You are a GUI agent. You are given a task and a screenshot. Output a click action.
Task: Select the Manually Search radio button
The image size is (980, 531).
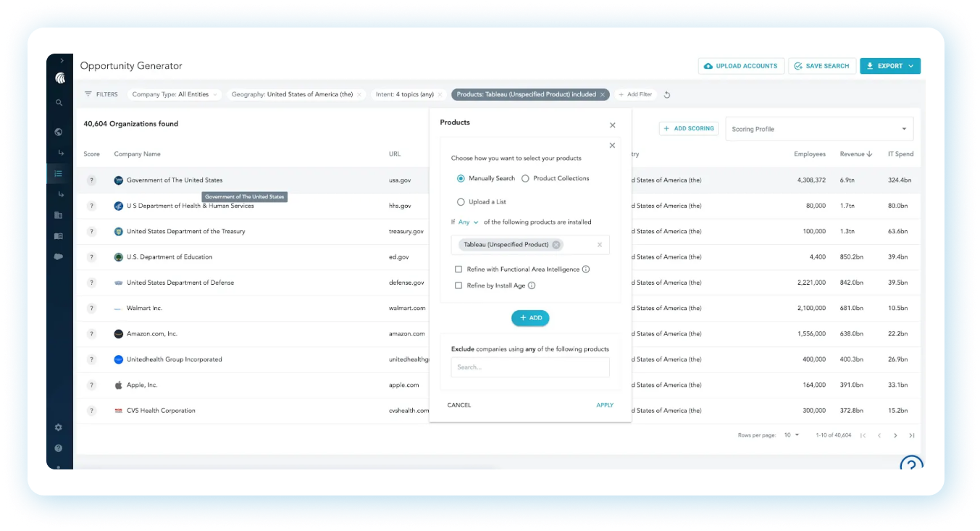tap(461, 178)
